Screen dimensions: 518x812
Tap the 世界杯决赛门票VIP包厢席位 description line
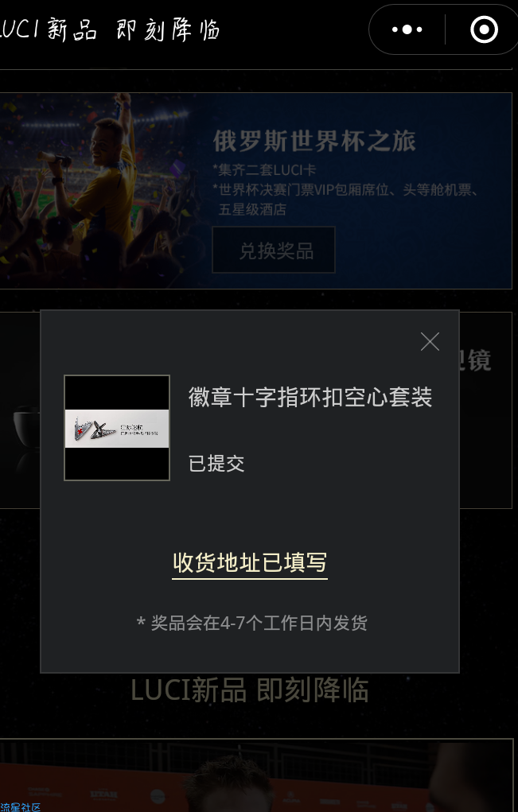[346, 189]
